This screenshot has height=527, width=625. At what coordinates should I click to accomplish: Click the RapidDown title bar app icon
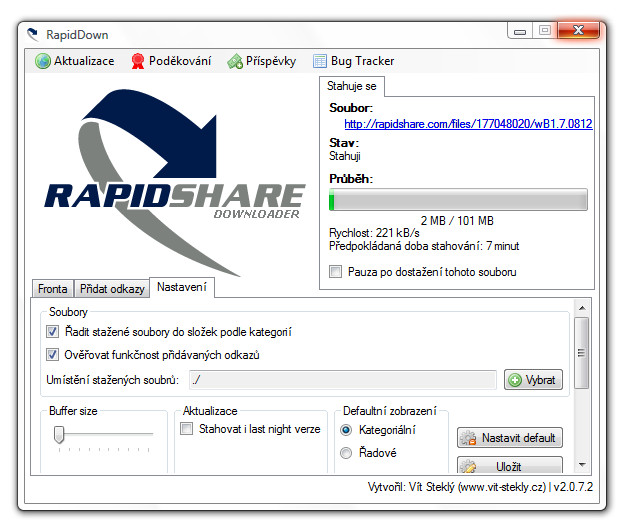tap(33, 35)
